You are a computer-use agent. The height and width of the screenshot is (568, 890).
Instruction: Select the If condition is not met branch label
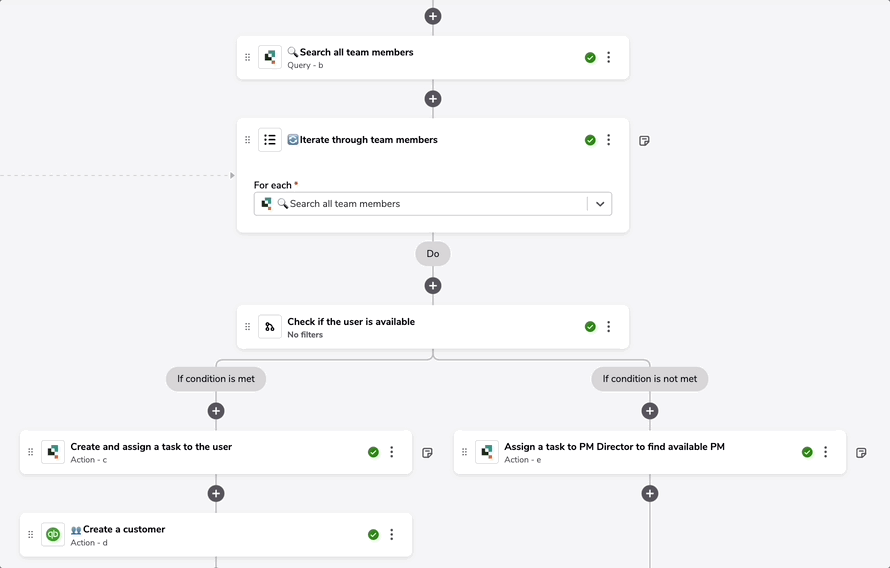pyautogui.click(x=650, y=378)
